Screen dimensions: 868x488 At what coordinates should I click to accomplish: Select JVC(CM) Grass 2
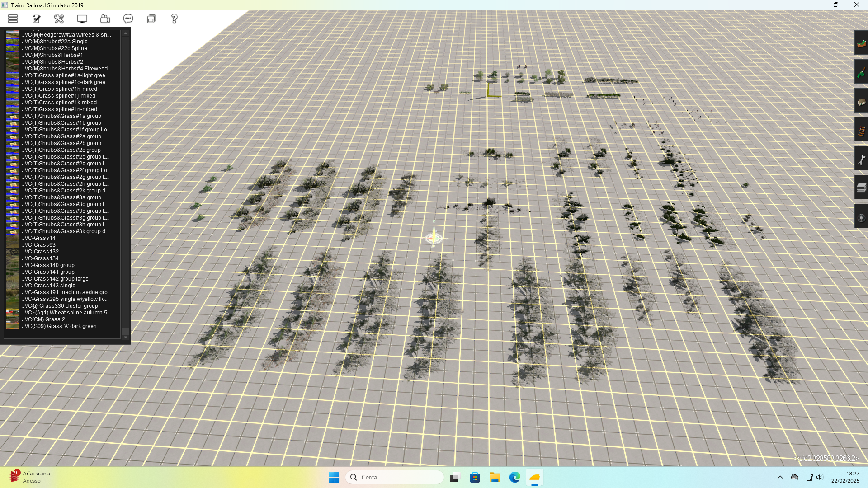(x=43, y=319)
